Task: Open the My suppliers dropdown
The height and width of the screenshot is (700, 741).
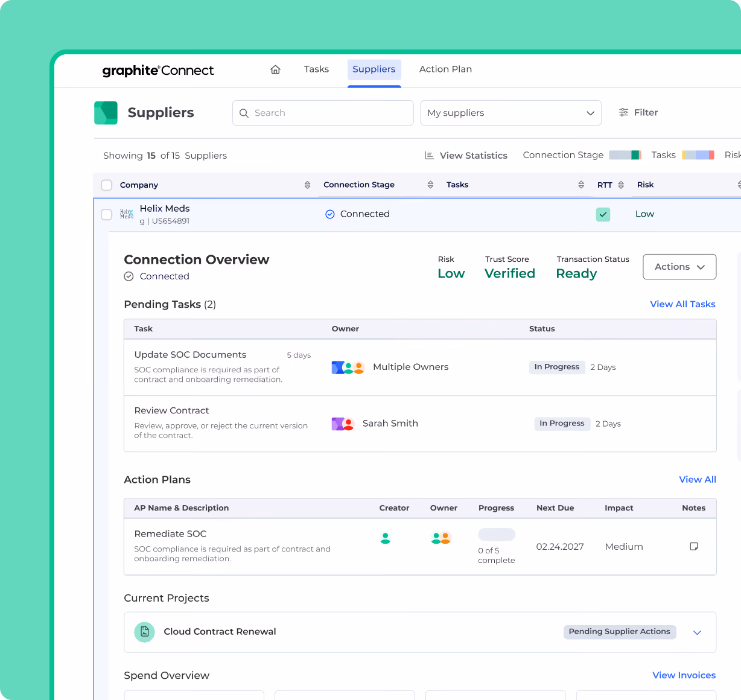Action: tap(511, 113)
